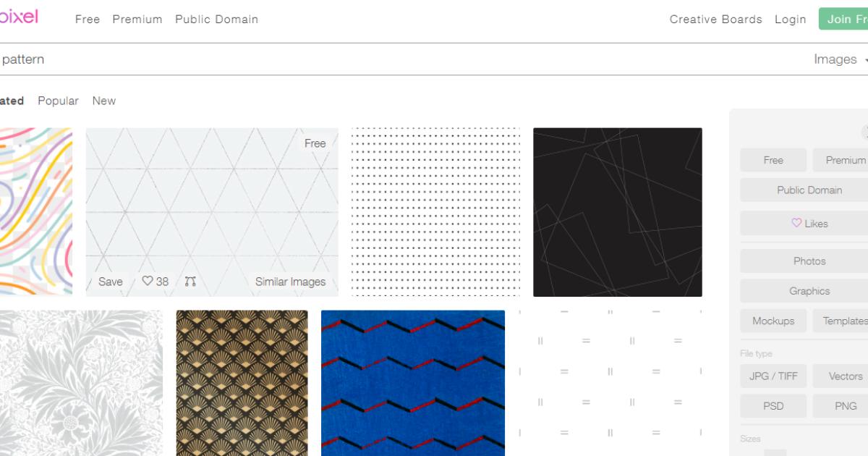Switch to the Popular sort tab
Screen dimensions: 868x456
58,101
